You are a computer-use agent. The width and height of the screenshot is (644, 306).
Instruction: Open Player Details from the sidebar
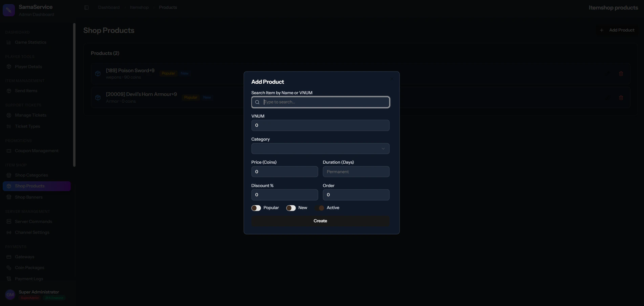(x=37, y=67)
